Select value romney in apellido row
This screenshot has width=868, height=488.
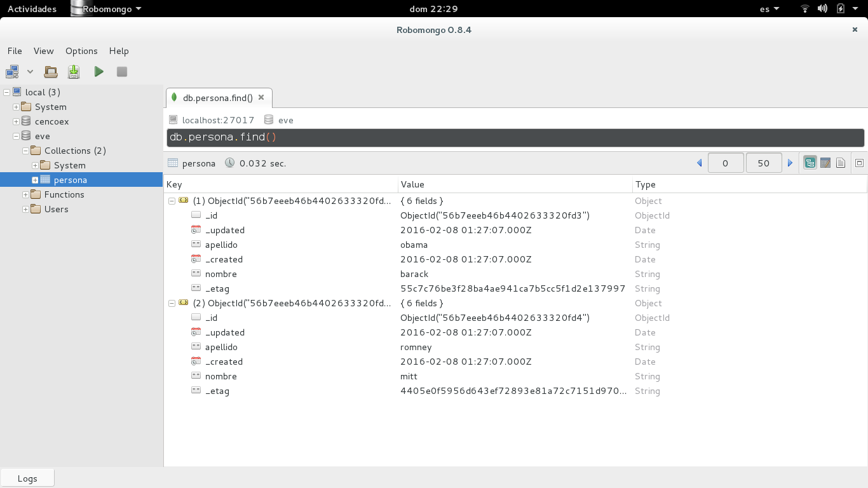416,347
